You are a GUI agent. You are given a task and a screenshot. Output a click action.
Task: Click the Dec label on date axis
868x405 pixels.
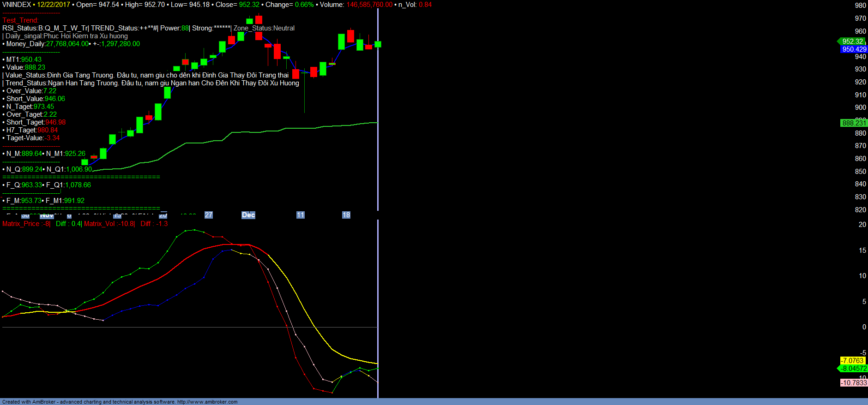pyautogui.click(x=248, y=215)
